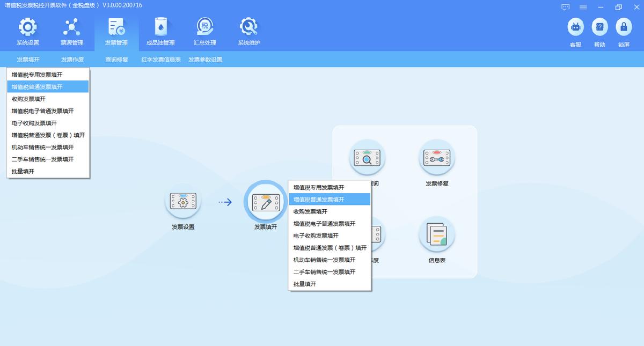Click the 帮助 (help) icon
Screen dimensions: 644x346
click(599, 27)
